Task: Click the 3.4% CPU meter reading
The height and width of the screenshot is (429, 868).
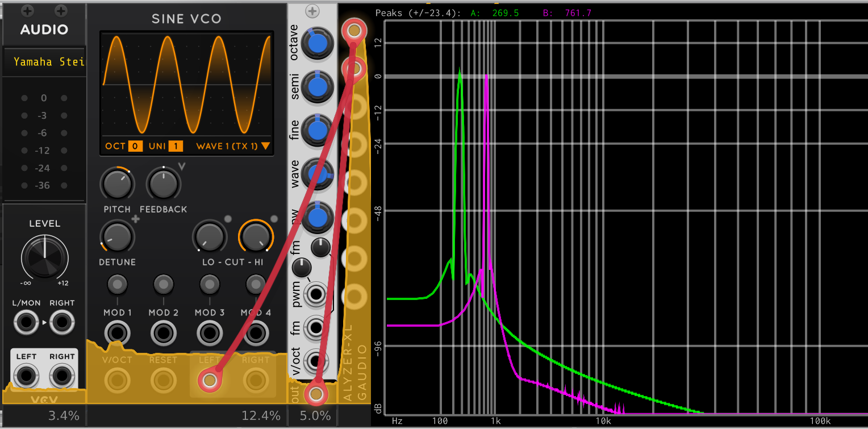Action: [64, 415]
